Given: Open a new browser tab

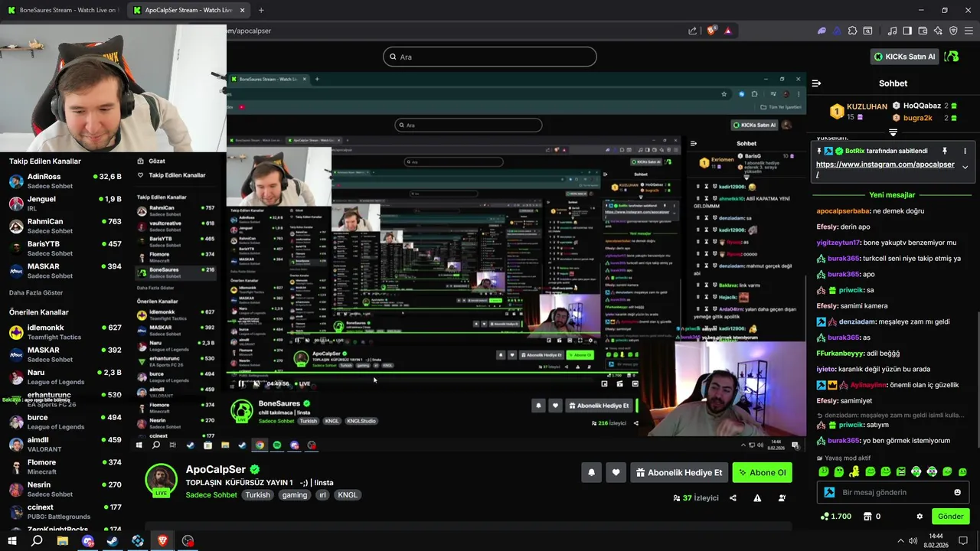Looking at the screenshot, I should [x=261, y=10].
